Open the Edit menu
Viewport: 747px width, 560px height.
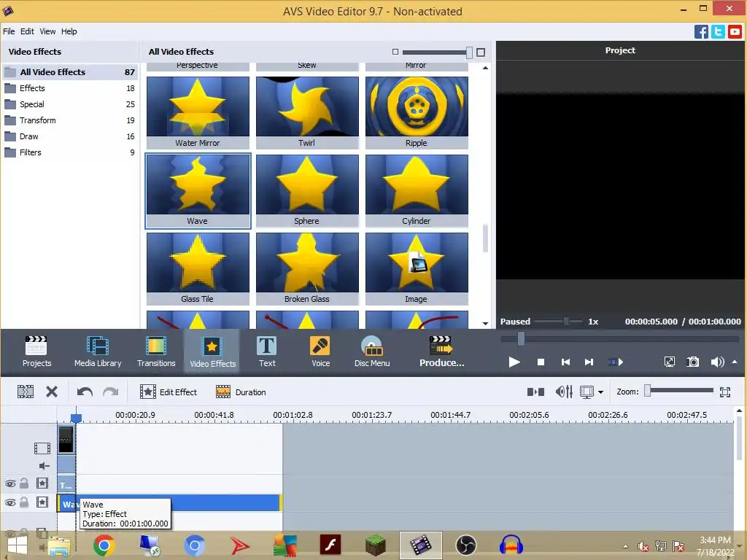[x=27, y=31]
